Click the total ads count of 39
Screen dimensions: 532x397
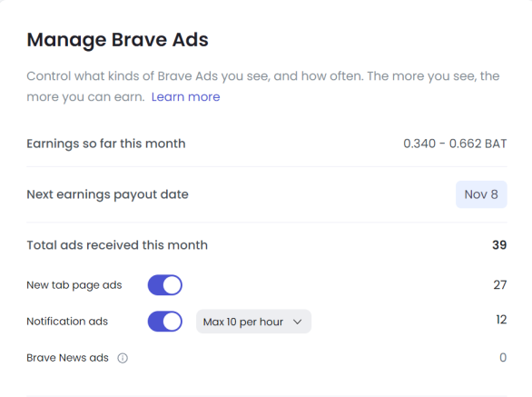[499, 245]
